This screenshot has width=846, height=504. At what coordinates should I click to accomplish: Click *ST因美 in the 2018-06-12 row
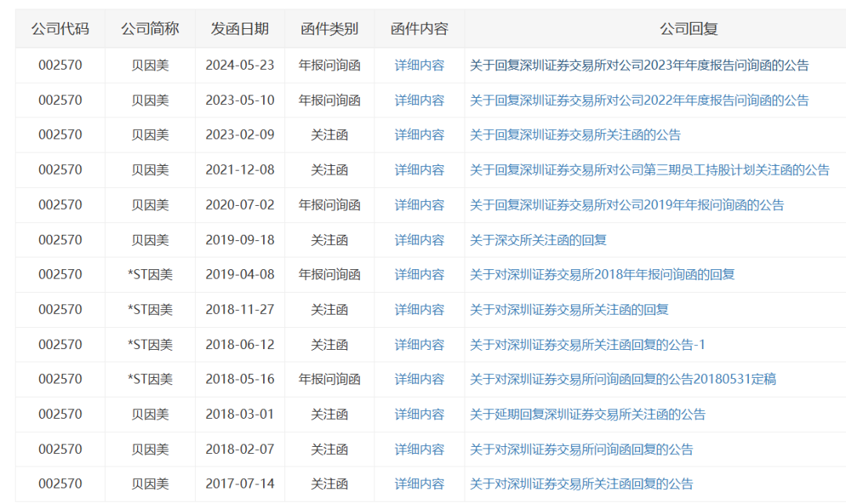pyautogui.click(x=150, y=344)
